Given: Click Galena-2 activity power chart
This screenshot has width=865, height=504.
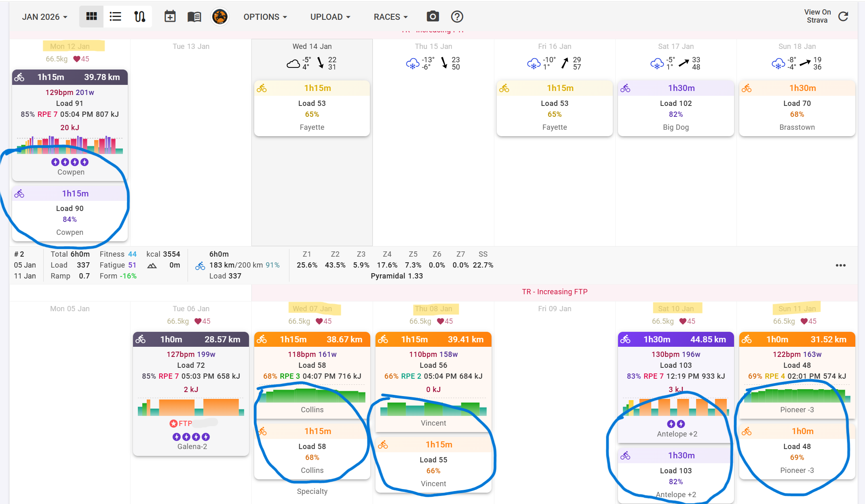Looking at the screenshot, I should [x=191, y=407].
